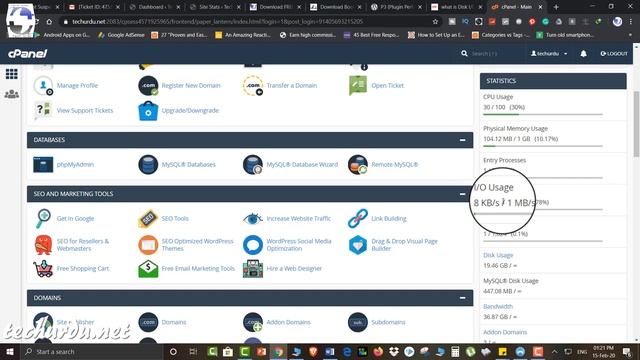Open the Increase Website Traffic eye icon
Screen dimensions: 640x360
click(x=253, y=219)
